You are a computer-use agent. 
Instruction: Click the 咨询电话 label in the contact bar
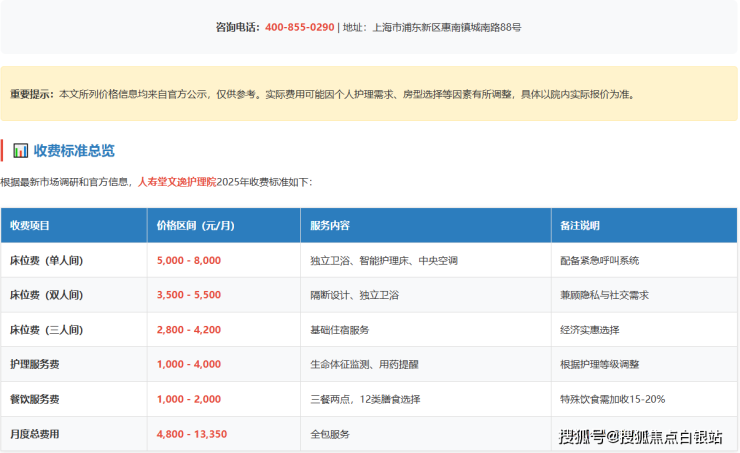(x=237, y=27)
